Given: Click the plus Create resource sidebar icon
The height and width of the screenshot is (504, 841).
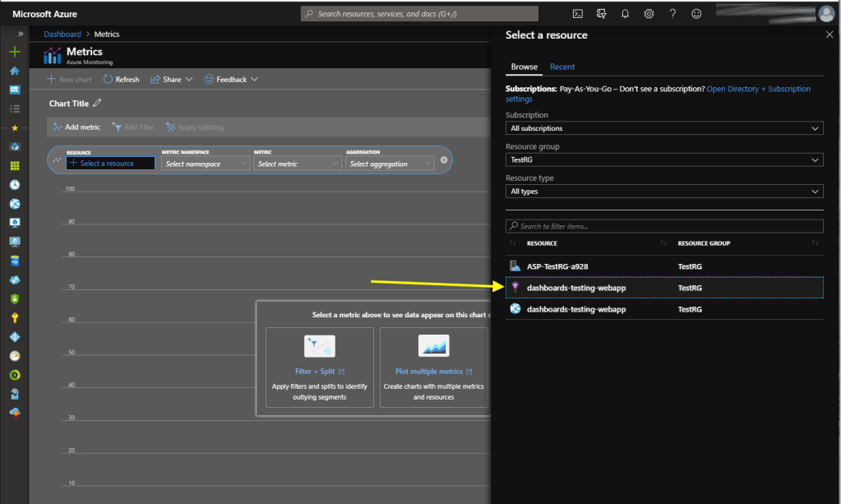Looking at the screenshot, I should (x=14, y=52).
